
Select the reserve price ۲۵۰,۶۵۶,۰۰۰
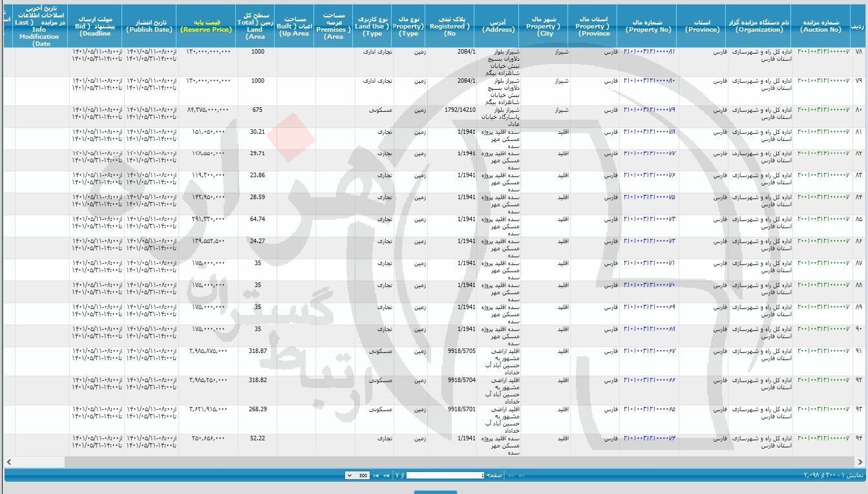tap(208, 438)
